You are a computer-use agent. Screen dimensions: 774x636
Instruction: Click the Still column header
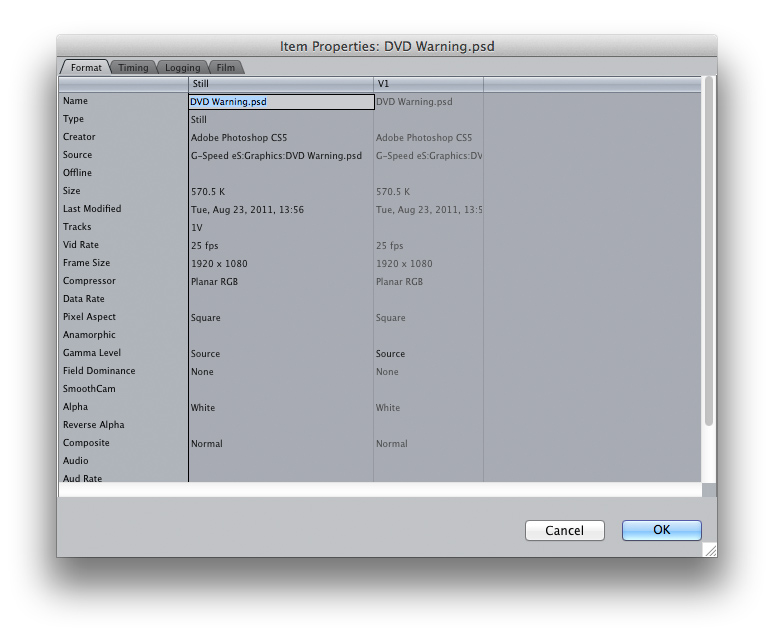(281, 84)
